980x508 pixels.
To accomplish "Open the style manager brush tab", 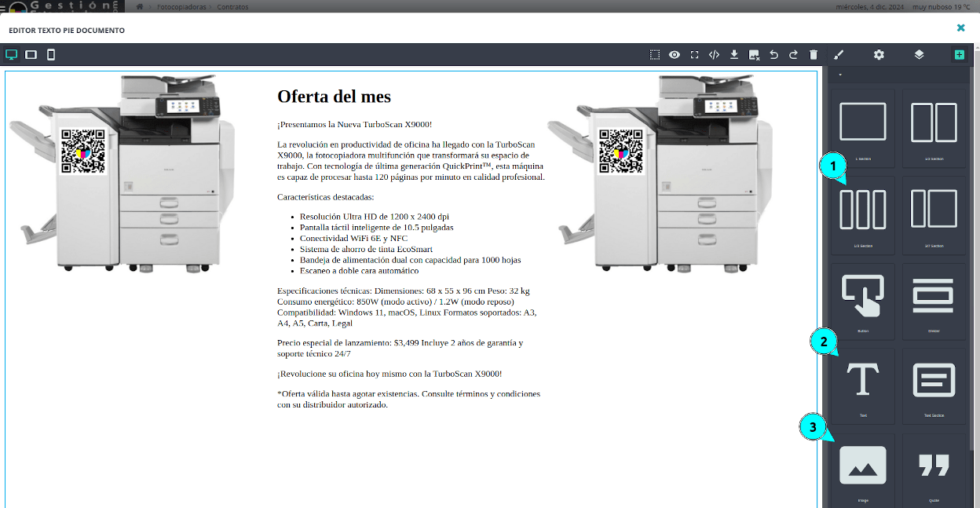I will [x=839, y=55].
